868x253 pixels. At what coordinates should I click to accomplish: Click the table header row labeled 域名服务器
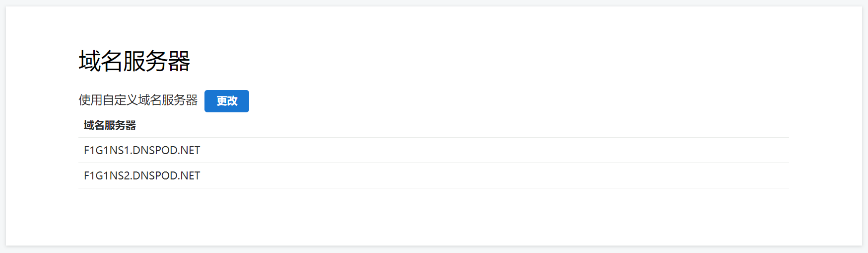pyautogui.click(x=110, y=125)
